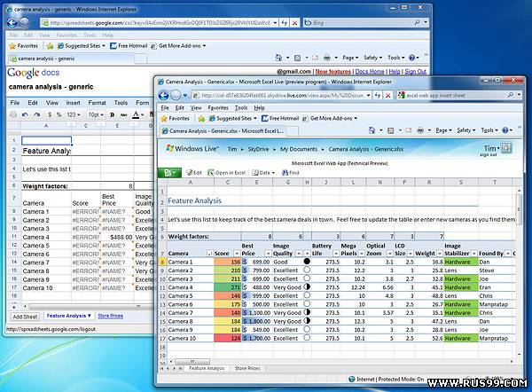Click Page menu in Excel Live command bar
This screenshot has height=392, width=532.
point(444,130)
